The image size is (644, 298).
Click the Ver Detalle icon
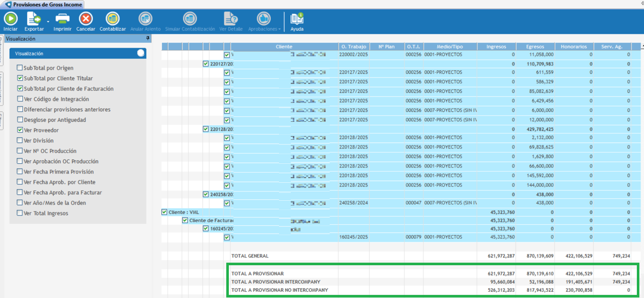coord(231,19)
